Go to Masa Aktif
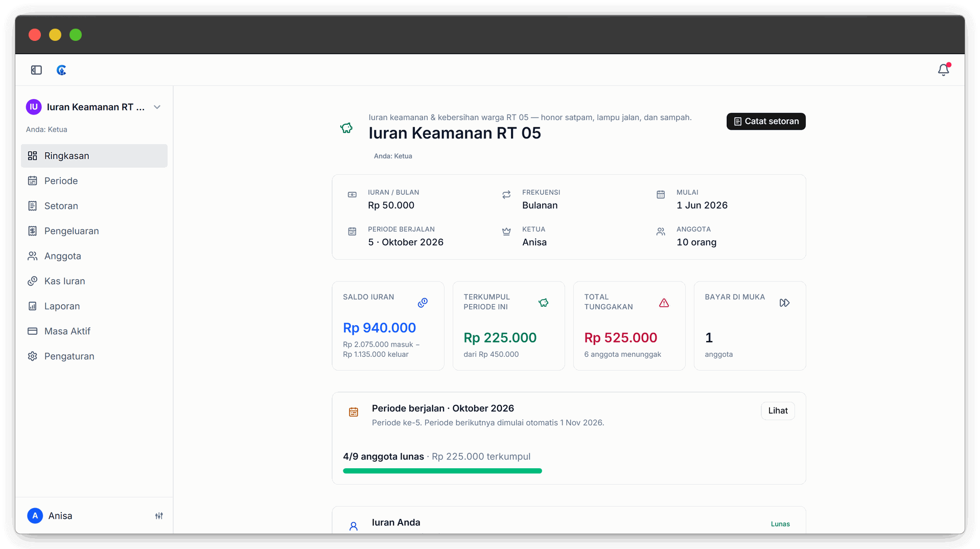Image resolution: width=980 pixels, height=549 pixels. pos(94,331)
